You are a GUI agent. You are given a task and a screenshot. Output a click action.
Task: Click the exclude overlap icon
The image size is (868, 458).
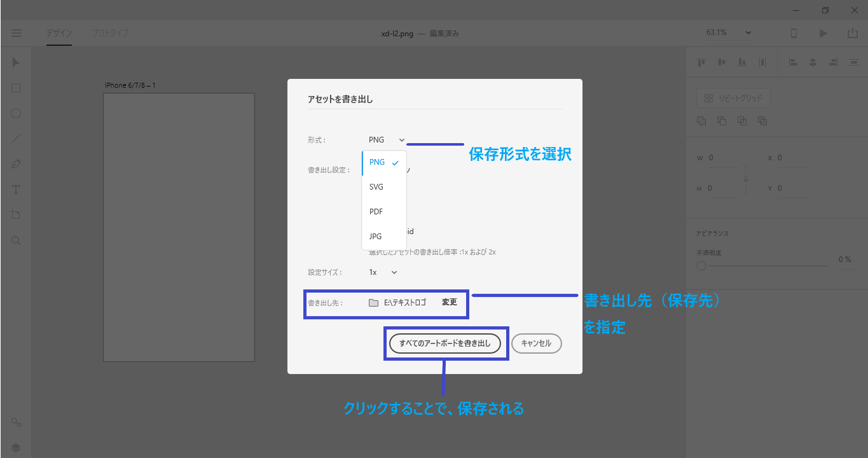[x=762, y=120]
